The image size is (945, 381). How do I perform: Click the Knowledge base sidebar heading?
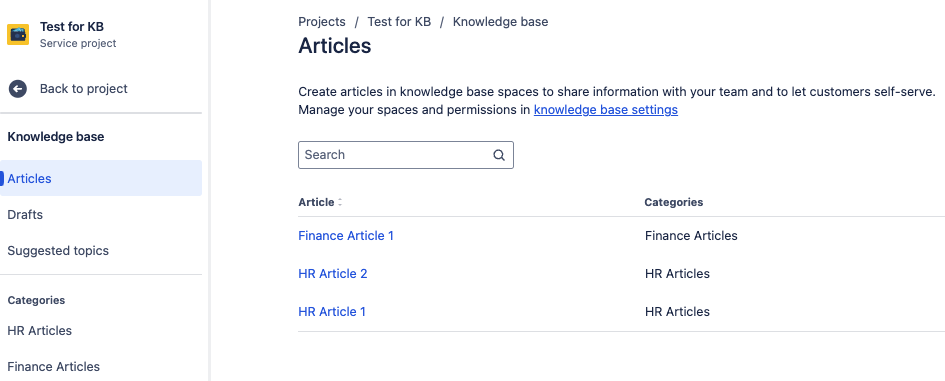55,137
